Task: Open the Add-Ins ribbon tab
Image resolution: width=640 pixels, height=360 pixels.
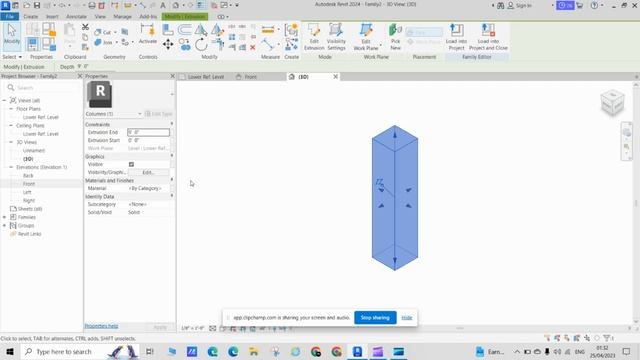Action: 148,17
